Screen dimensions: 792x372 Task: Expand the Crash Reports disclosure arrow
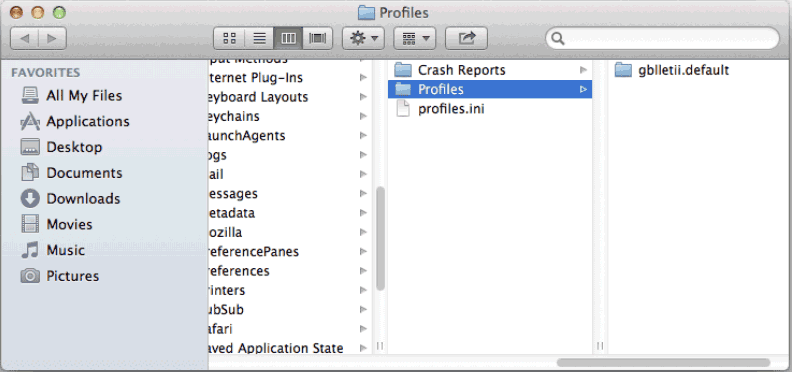coord(583,70)
